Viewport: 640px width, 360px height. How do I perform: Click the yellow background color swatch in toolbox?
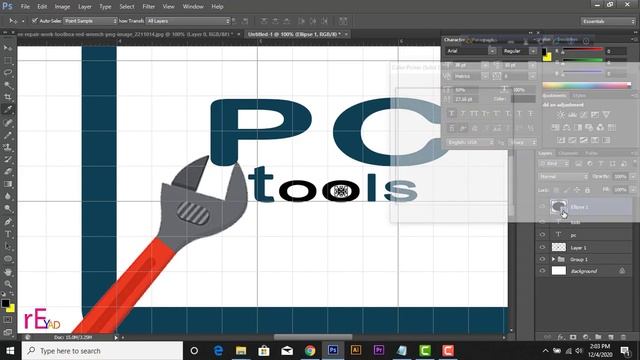(x=11, y=309)
